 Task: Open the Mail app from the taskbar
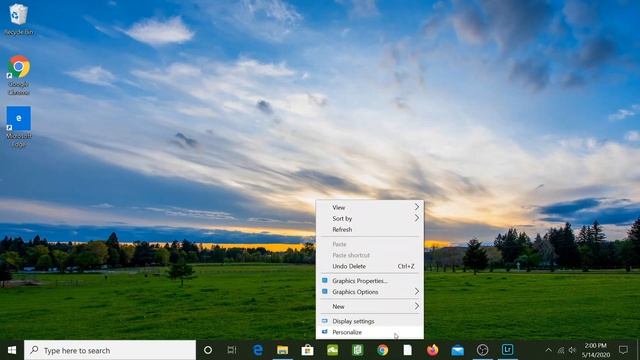(x=458, y=350)
